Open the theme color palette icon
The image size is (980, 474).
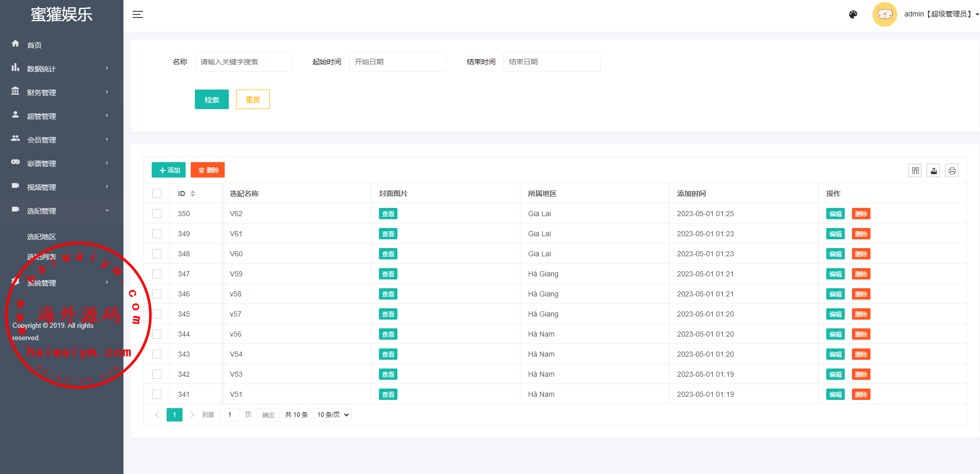(x=853, y=14)
